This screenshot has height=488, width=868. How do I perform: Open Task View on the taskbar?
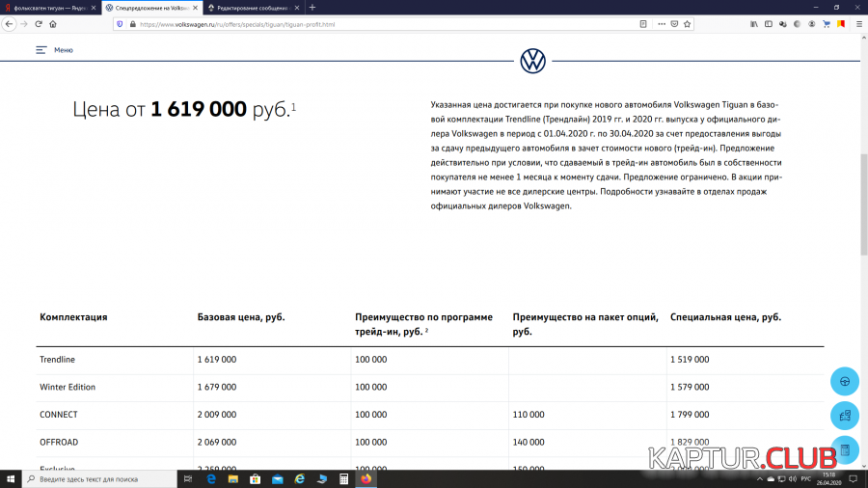(x=188, y=479)
